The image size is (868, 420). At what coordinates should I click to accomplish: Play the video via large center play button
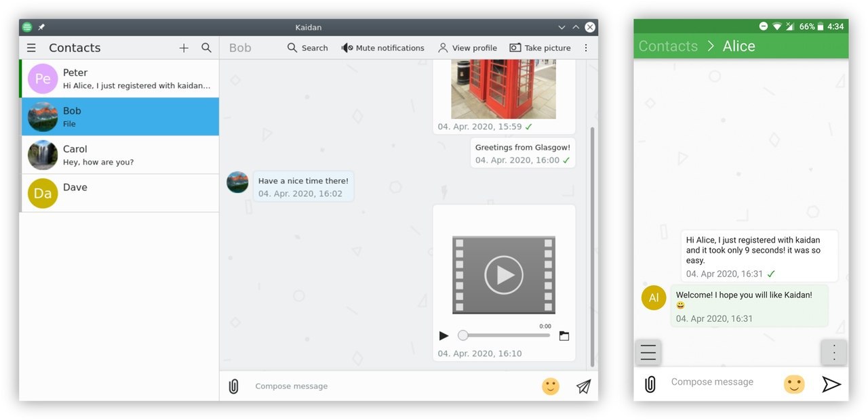[504, 275]
